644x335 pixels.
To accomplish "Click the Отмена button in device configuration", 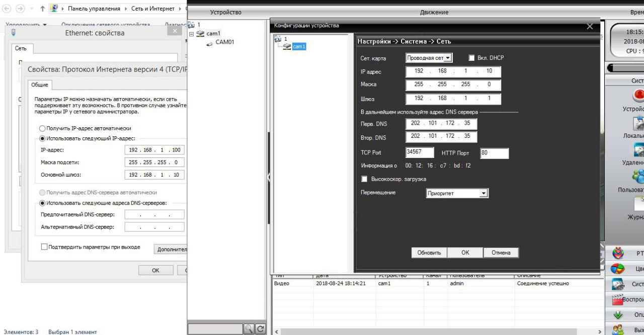I will 501,253.
